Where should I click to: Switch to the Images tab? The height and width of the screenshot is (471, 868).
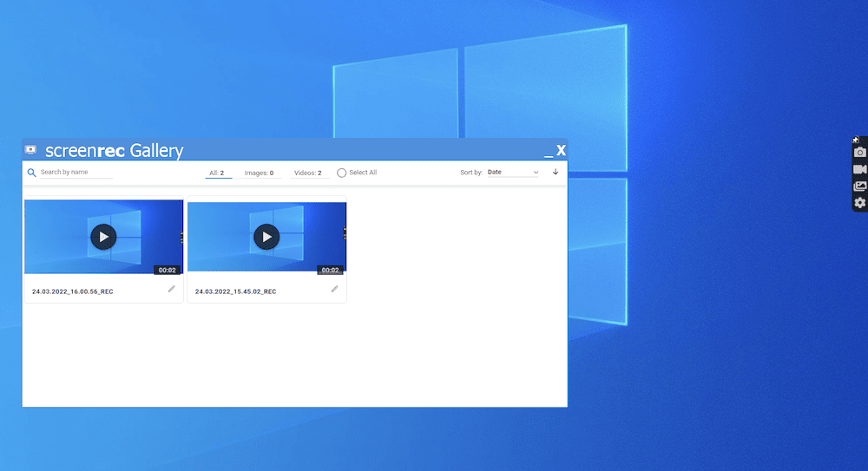(259, 173)
